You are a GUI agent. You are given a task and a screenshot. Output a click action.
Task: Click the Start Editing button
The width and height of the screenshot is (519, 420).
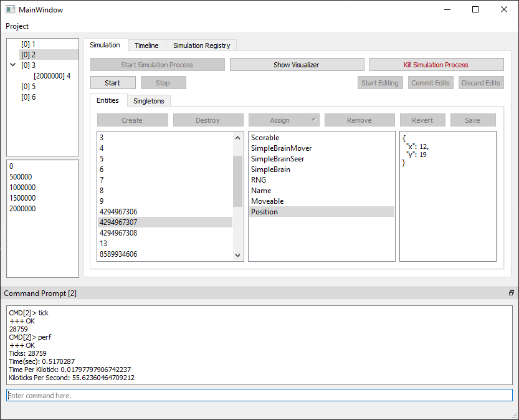[x=380, y=83]
